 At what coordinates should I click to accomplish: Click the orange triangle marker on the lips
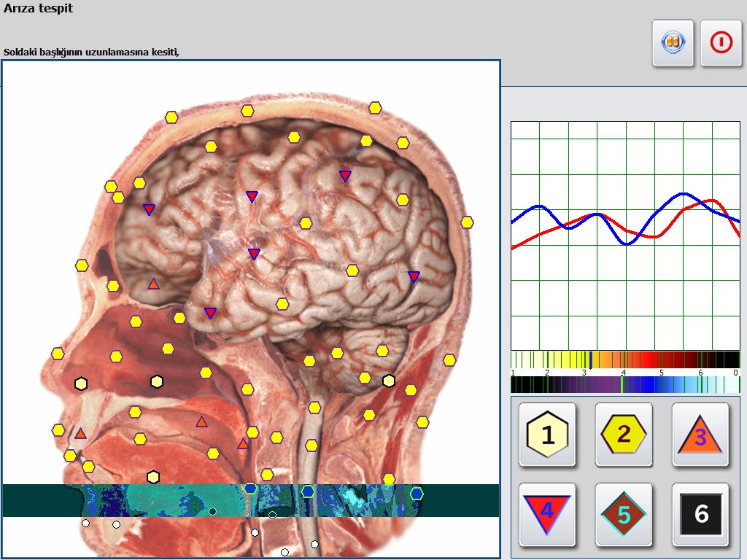[x=80, y=434]
